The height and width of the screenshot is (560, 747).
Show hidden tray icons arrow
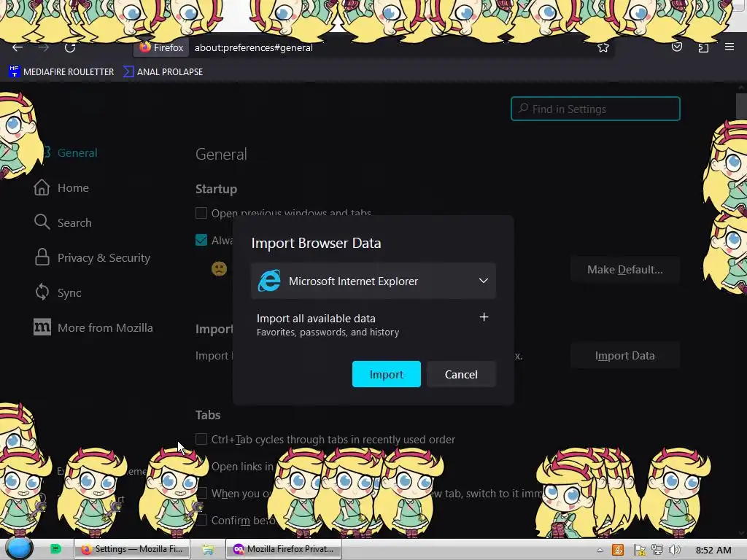(600, 550)
